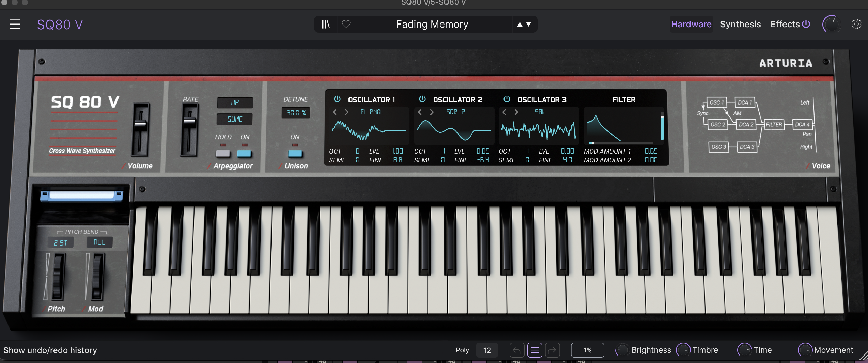Toggle the Effects power button
Image resolution: width=868 pixels, height=363 pixels.
[806, 24]
